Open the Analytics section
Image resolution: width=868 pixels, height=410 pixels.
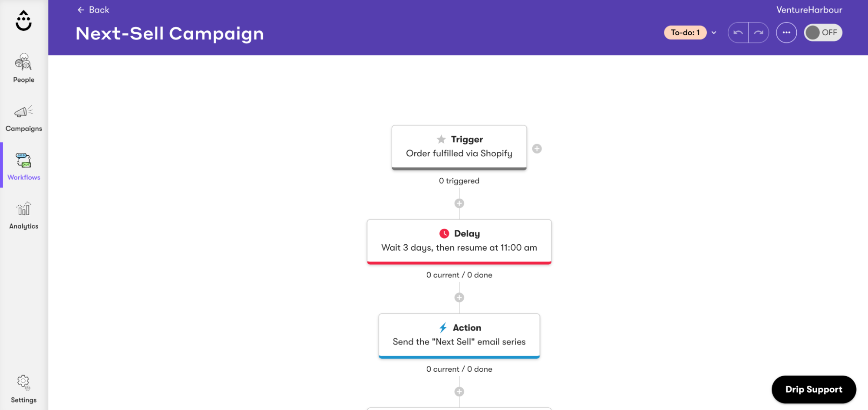(23, 215)
